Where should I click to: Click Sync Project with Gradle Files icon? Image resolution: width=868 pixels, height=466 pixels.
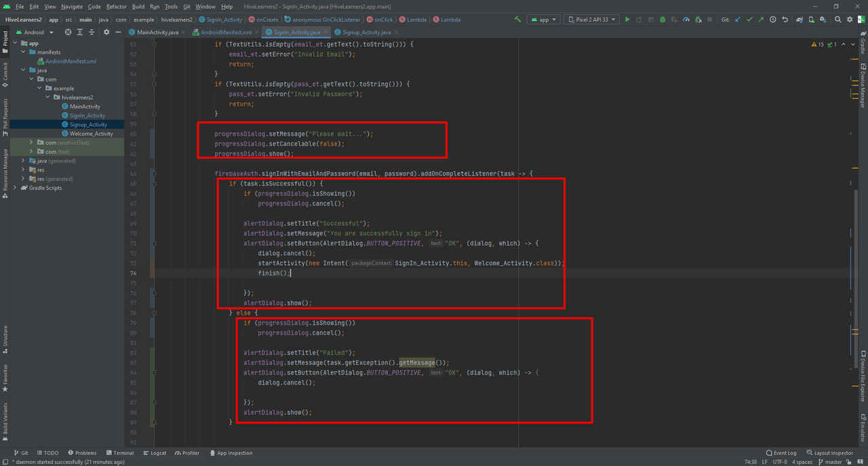coord(800,20)
